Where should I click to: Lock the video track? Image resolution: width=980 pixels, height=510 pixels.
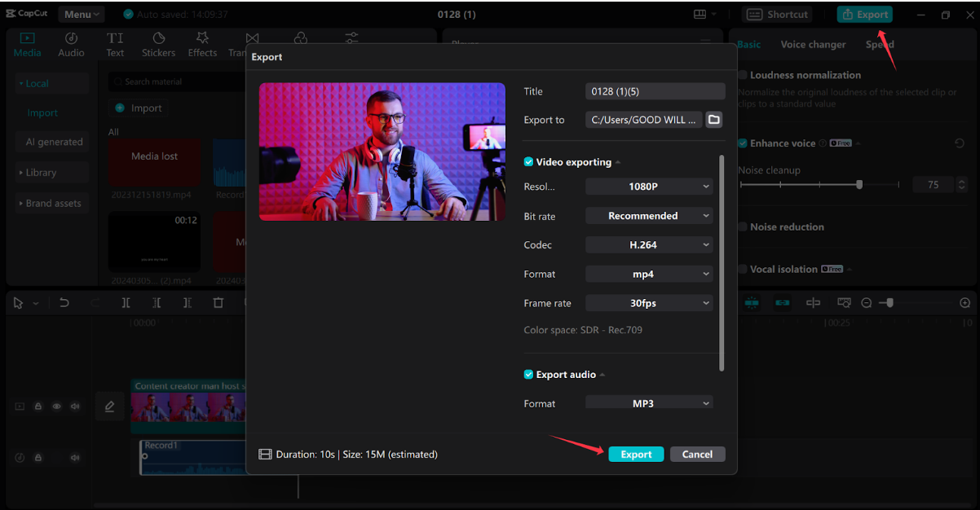coord(38,406)
